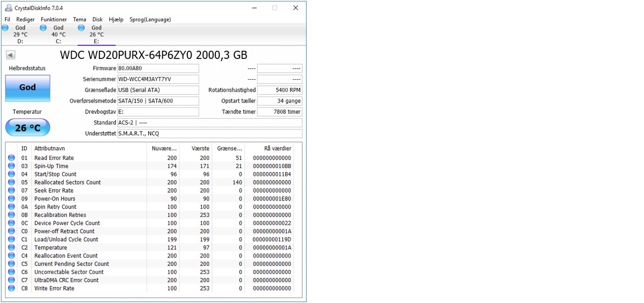Open the Disk menu
Viewport: 644px width, 303px height.
click(97, 19)
